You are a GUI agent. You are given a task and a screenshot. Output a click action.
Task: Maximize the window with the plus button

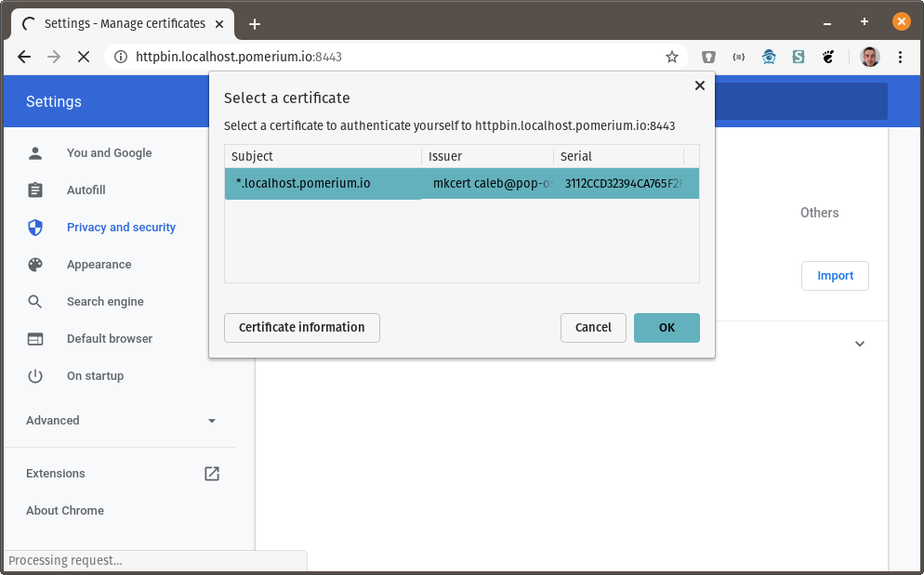click(x=865, y=21)
